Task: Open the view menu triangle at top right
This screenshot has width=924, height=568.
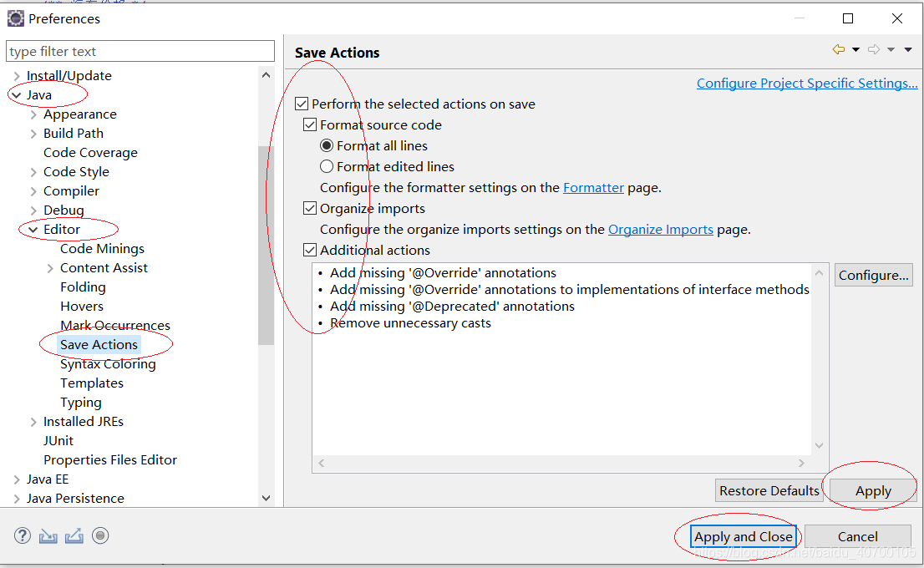Action: [x=907, y=49]
